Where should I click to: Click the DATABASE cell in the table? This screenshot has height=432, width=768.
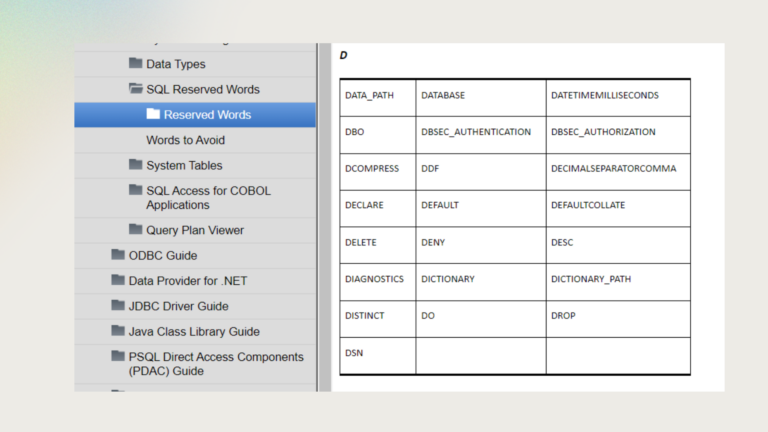pyautogui.click(x=443, y=95)
